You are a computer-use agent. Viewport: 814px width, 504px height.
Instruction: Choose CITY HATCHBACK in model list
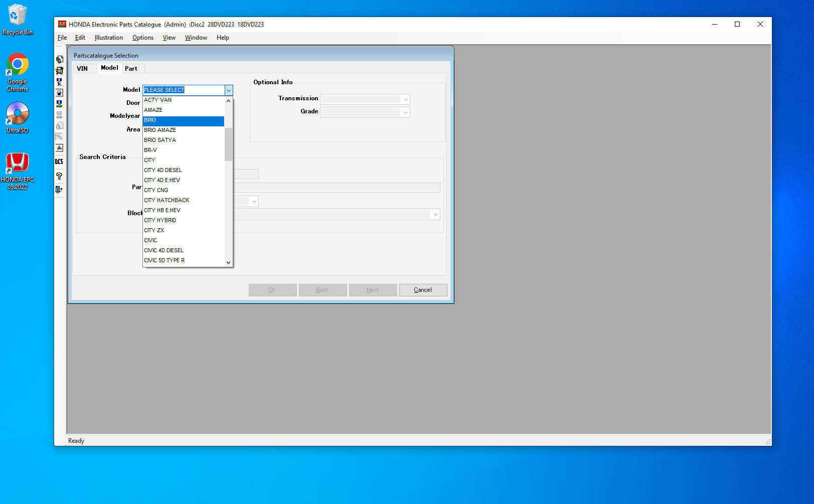167,200
